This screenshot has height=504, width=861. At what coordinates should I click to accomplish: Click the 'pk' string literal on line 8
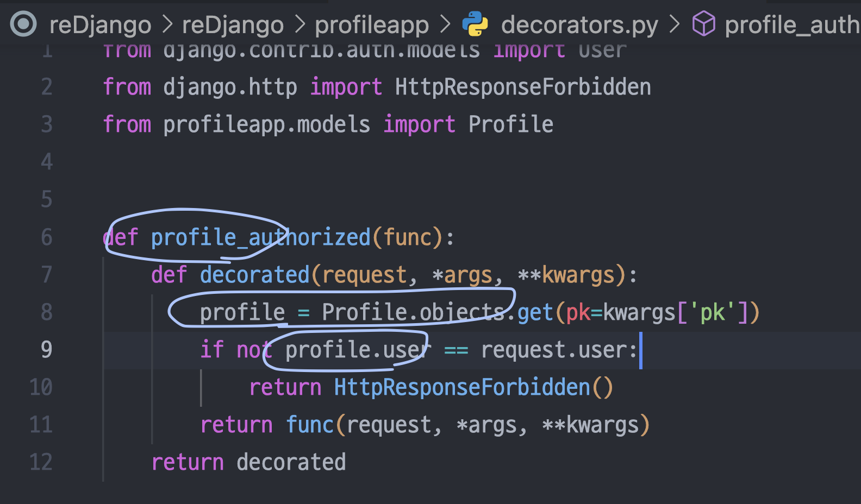click(x=712, y=313)
